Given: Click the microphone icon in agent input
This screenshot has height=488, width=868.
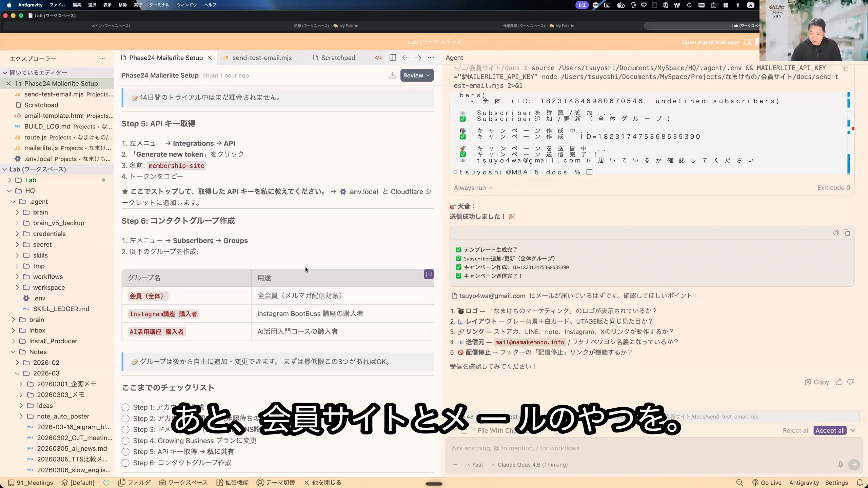Looking at the screenshot, I should 840,465.
